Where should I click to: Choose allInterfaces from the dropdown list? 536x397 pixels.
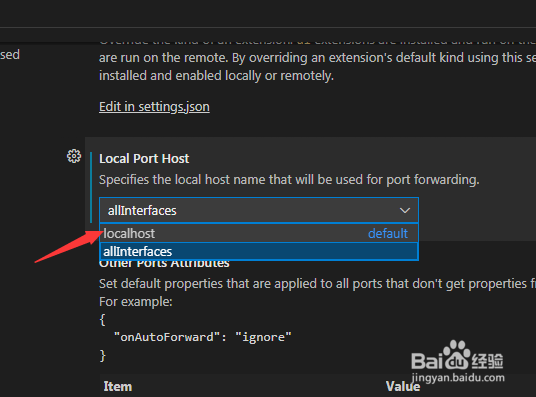pos(259,251)
